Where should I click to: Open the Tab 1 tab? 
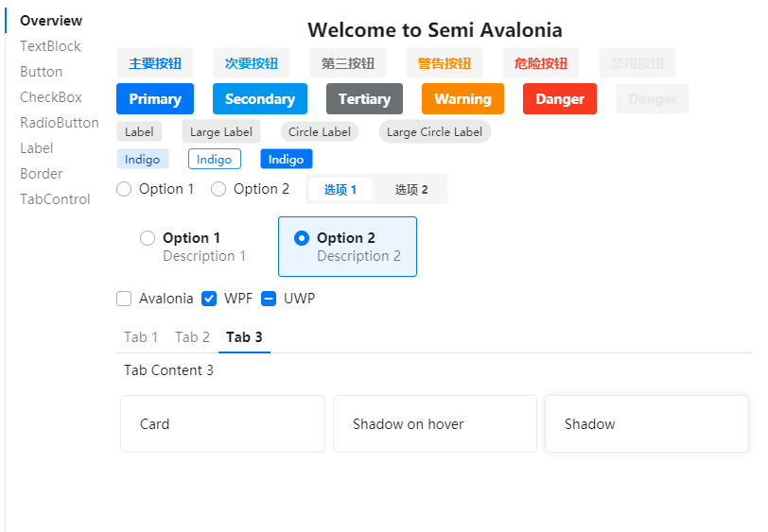point(141,337)
